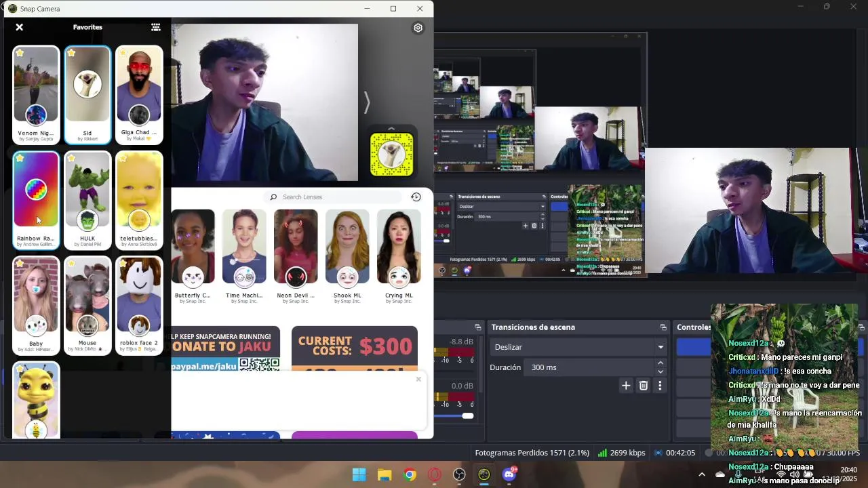This screenshot has width=868, height=488.
Task: Click the blue OBS Controles button
Action: pos(694,347)
